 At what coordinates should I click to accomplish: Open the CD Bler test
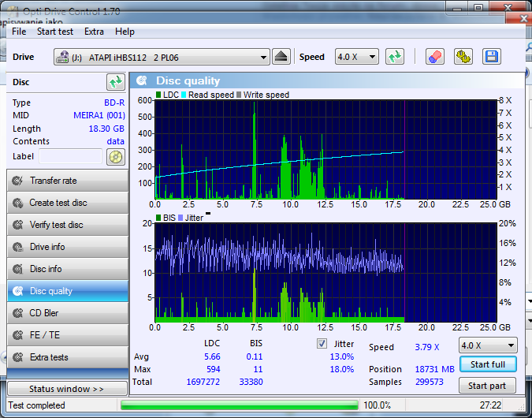[x=68, y=313]
